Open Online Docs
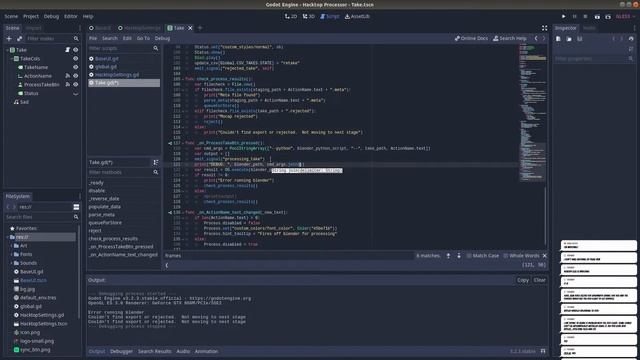The image size is (640, 360). [471, 38]
